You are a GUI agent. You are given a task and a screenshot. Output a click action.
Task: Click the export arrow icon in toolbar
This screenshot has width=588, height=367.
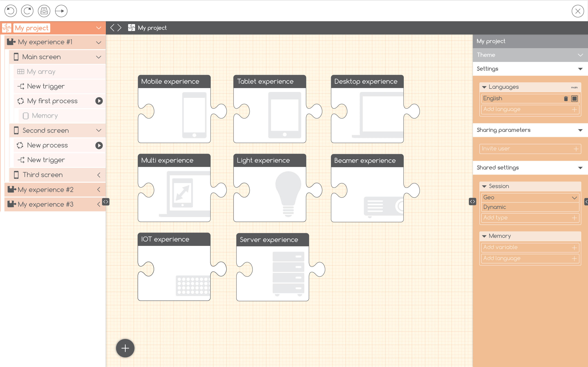tap(61, 11)
